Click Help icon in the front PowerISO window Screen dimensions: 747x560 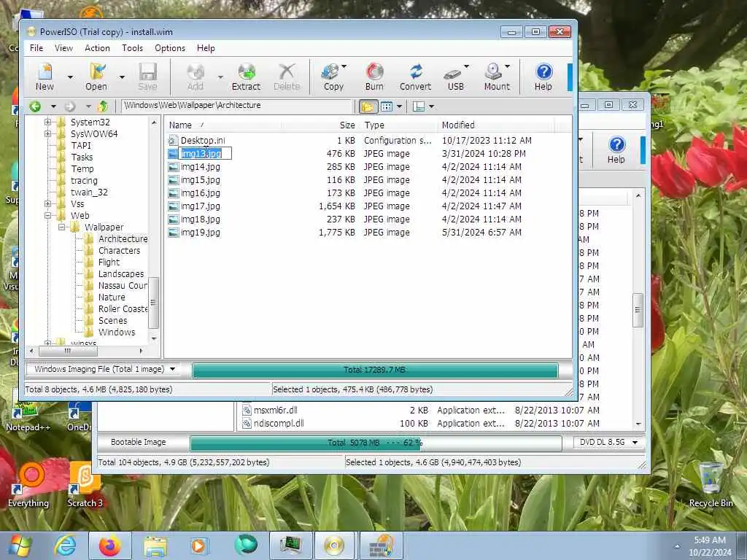pos(543,77)
